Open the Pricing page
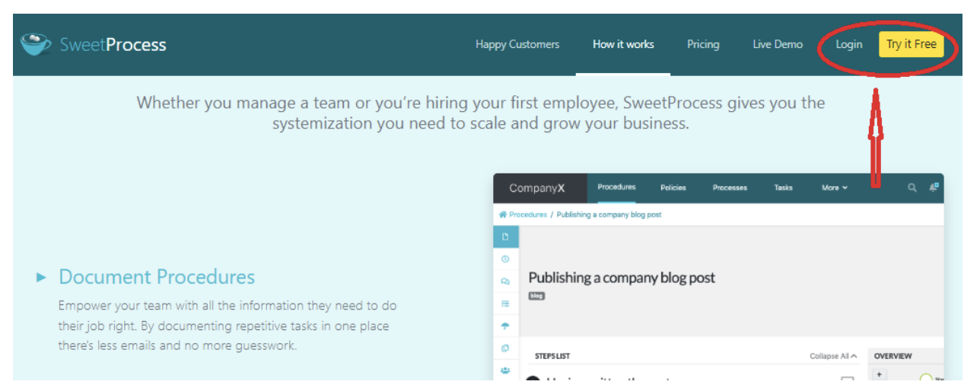980x391 pixels. pyautogui.click(x=703, y=44)
